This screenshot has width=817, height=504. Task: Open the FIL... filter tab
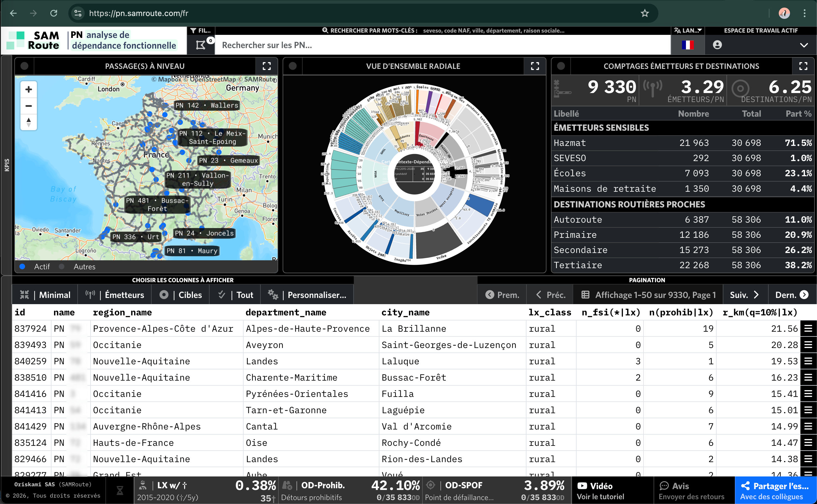pyautogui.click(x=201, y=31)
